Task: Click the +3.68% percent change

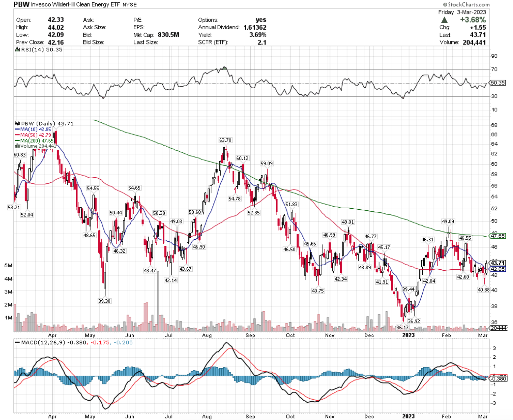Action: [x=473, y=20]
